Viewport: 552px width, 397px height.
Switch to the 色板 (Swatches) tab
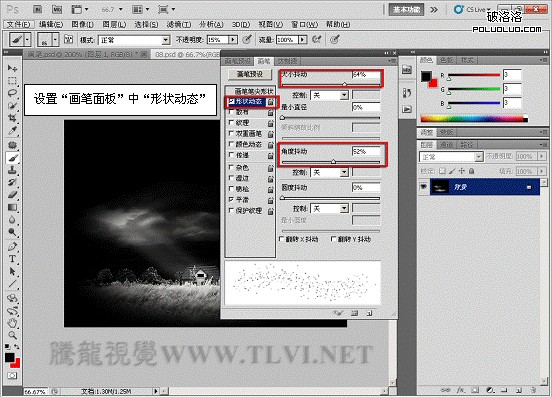446,60
